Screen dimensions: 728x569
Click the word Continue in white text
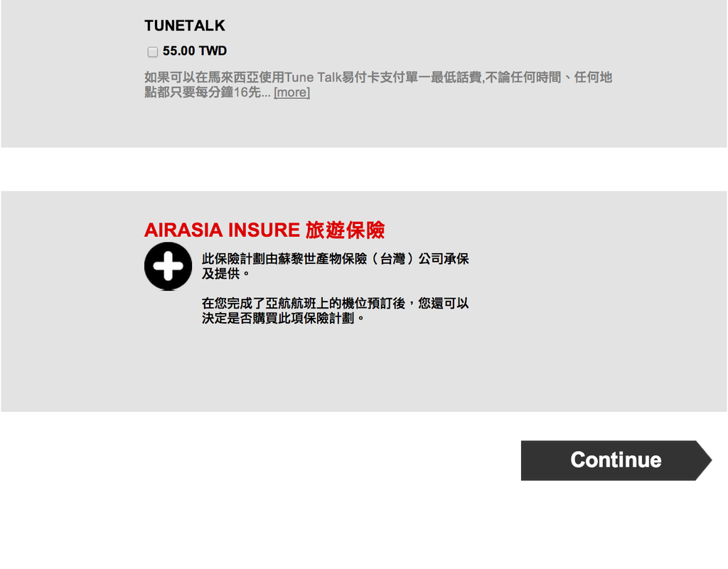pos(616,460)
